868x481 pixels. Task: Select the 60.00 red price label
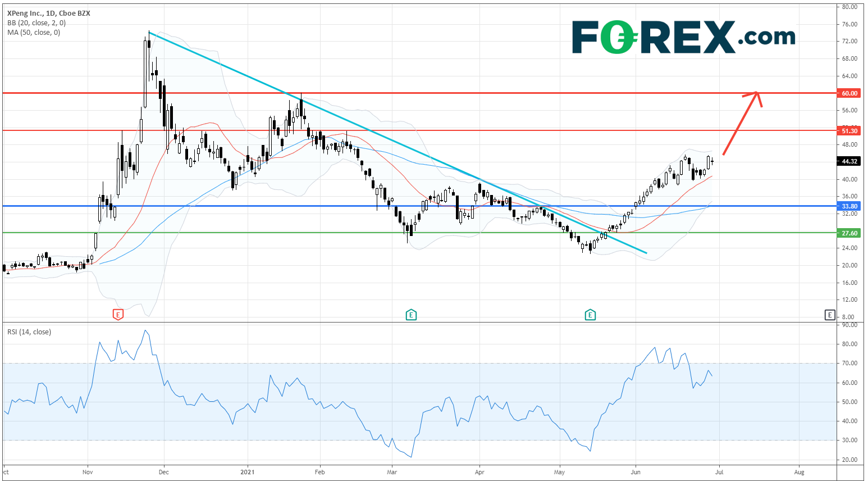click(x=849, y=93)
